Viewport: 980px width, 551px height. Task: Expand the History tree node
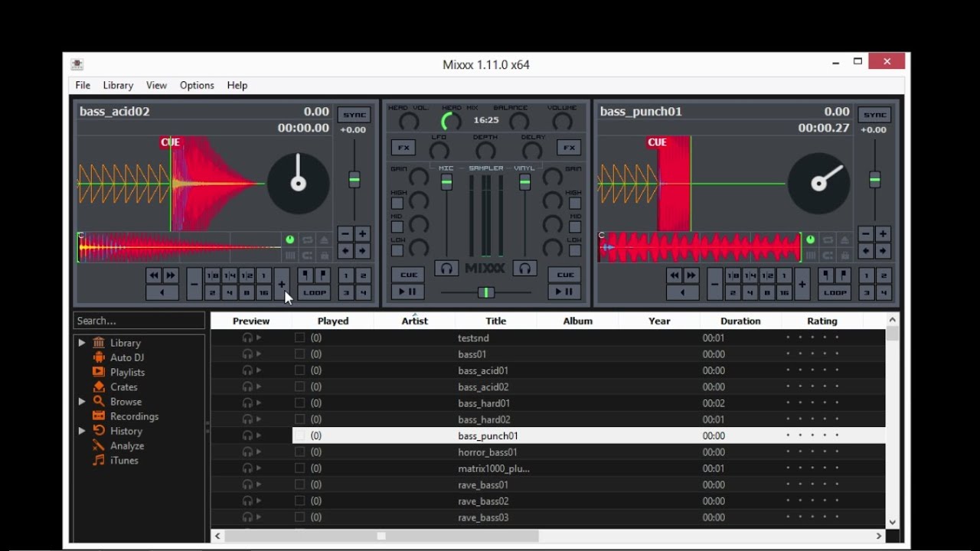82,431
